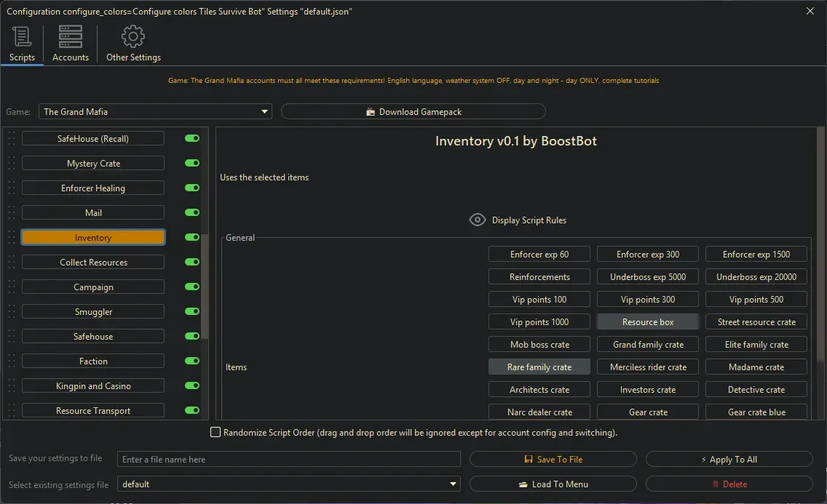The width and height of the screenshot is (827, 504).
Task: Open the Smuggler script settings
Action: [x=93, y=312]
